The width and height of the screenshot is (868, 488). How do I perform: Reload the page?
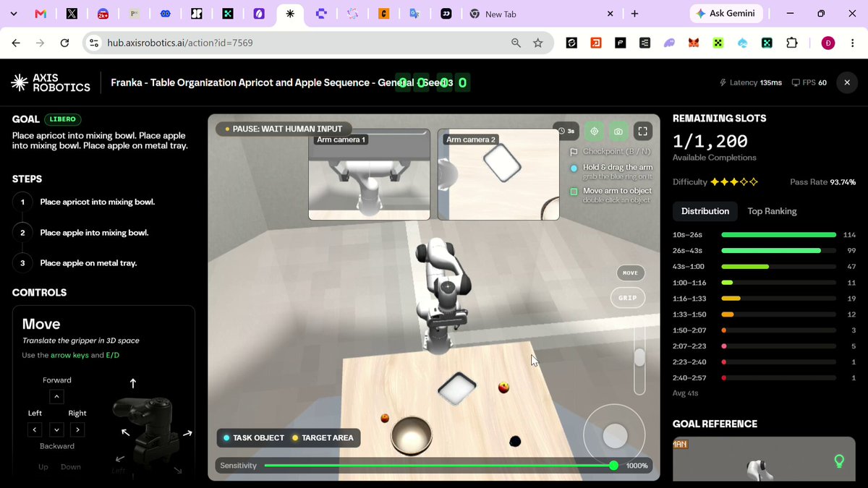click(64, 43)
